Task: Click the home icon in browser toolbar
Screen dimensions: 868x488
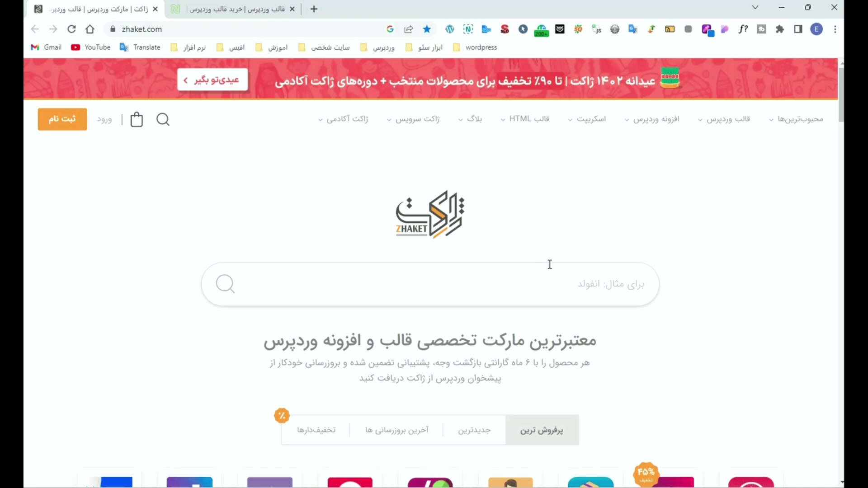Action: [x=90, y=29]
